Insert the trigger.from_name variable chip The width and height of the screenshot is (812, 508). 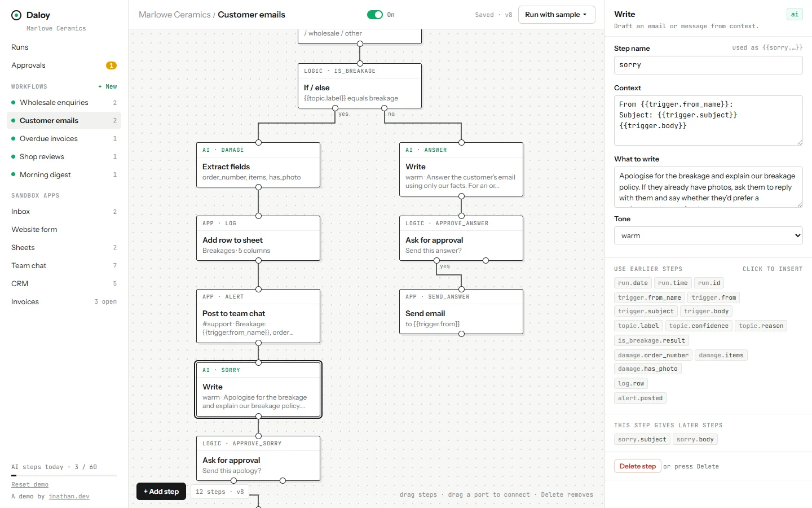tap(650, 297)
